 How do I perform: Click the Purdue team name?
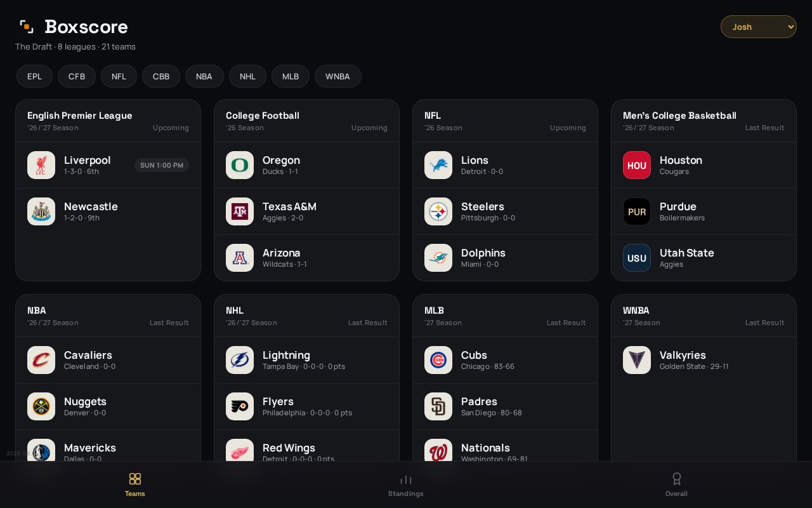(x=678, y=206)
